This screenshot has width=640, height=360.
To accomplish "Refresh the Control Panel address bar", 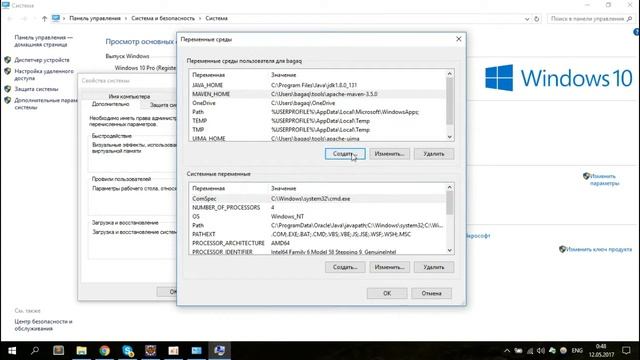I will pyautogui.click(x=537, y=19).
